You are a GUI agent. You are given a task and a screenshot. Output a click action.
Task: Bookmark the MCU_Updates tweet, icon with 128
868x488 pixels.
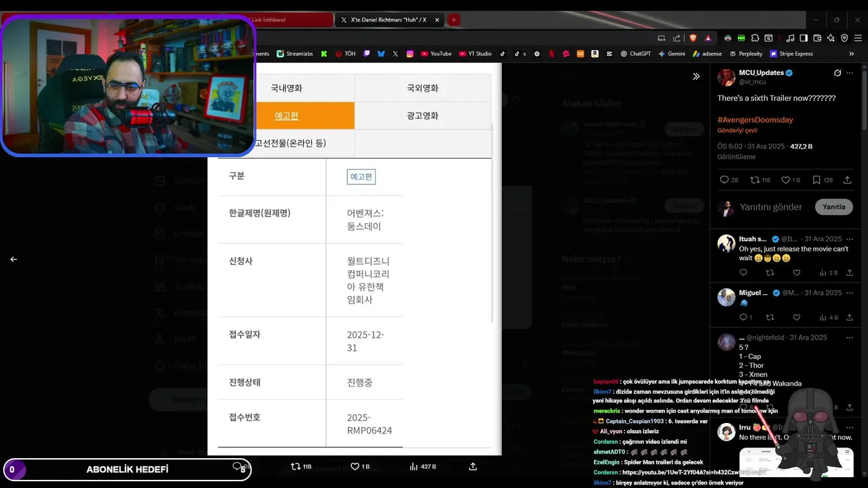coord(816,180)
